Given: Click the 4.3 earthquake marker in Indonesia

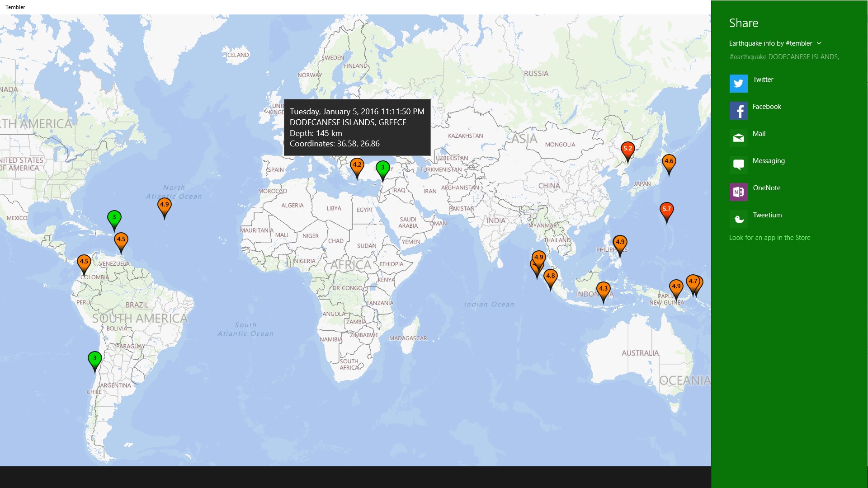Looking at the screenshot, I should click(603, 288).
